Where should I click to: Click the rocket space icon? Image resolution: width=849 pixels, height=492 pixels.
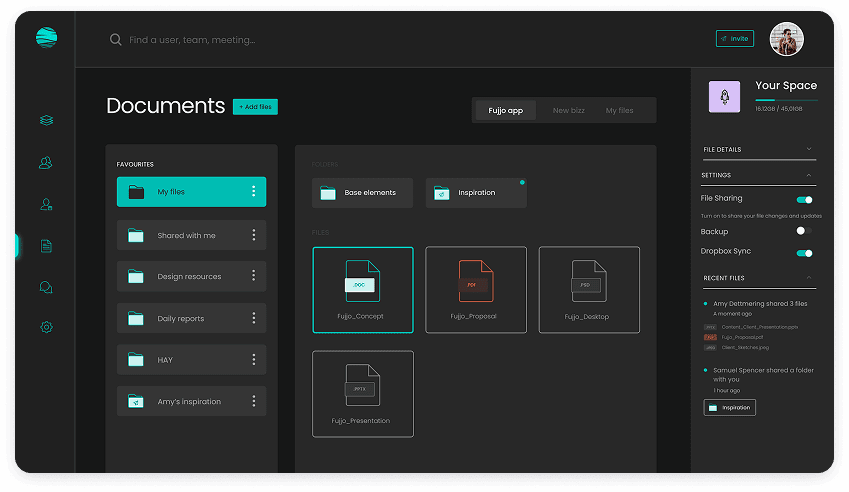tap(724, 97)
